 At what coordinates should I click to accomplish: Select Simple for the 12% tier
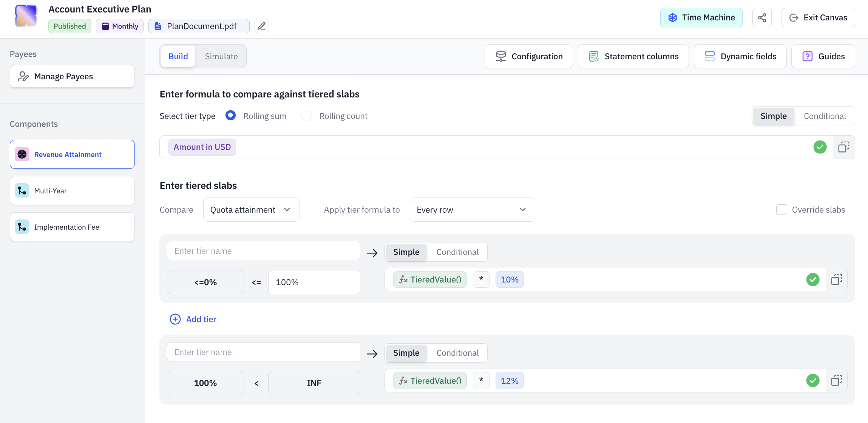[x=406, y=353]
